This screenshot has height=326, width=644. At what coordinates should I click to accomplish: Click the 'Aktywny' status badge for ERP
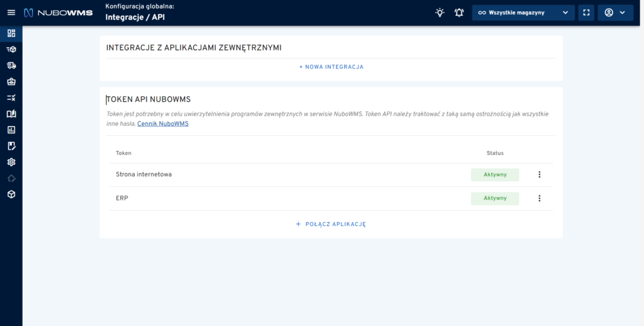click(495, 198)
